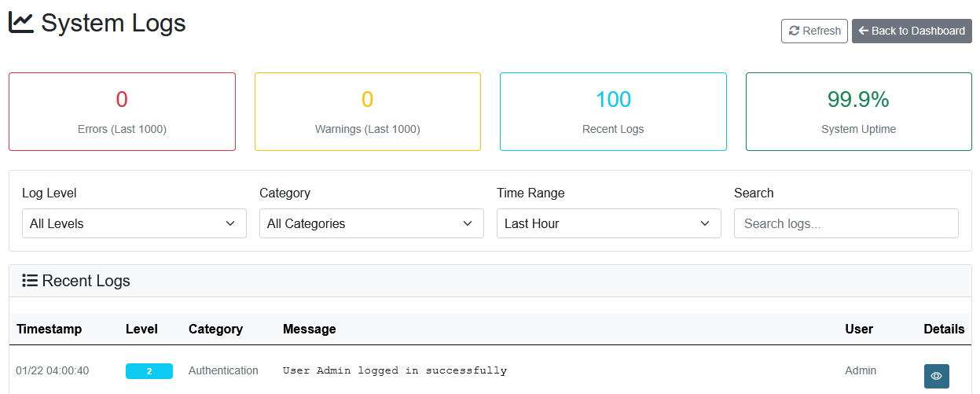Open the Time Range dropdown
The image size is (980, 394).
pyautogui.click(x=608, y=223)
